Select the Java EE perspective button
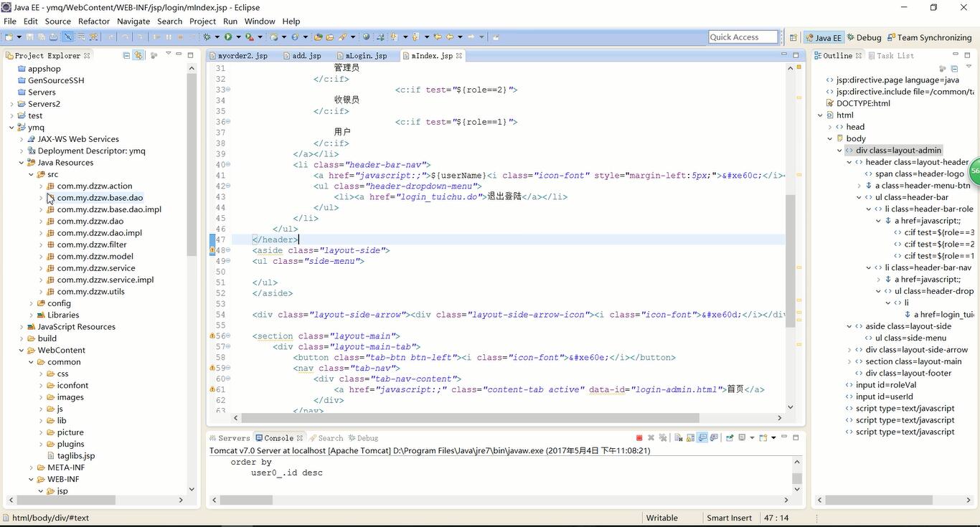This screenshot has height=527, width=980. [x=824, y=37]
